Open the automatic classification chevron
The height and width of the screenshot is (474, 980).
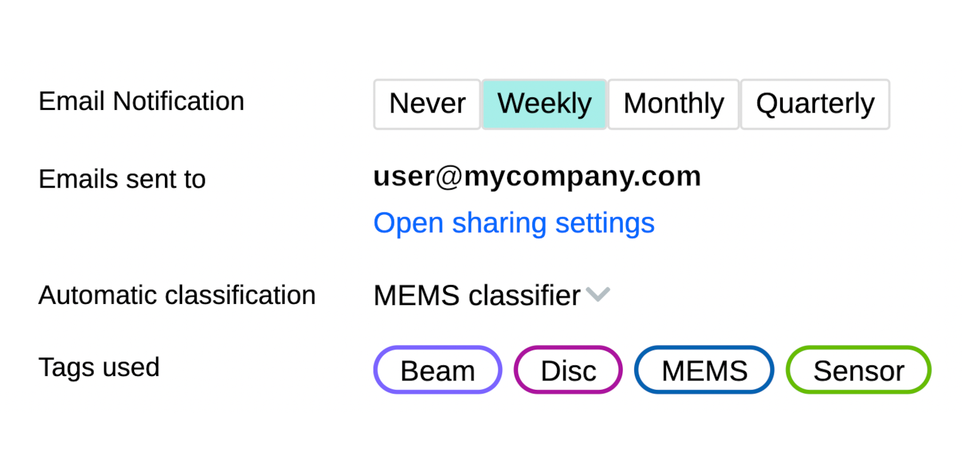point(597,295)
